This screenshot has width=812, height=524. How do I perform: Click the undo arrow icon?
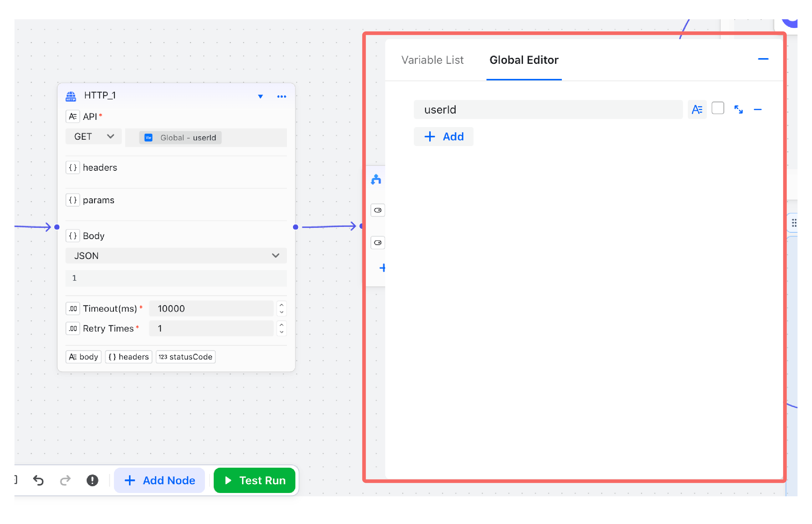[x=38, y=480]
